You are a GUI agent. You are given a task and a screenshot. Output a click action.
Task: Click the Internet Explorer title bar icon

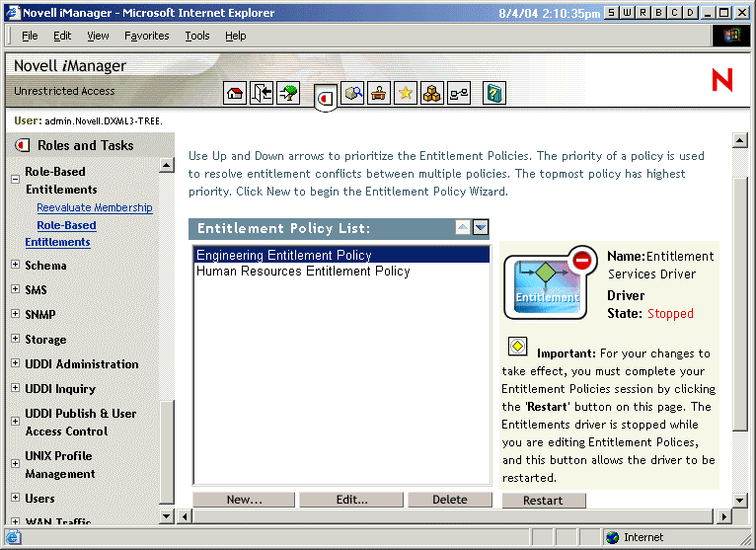[13, 13]
